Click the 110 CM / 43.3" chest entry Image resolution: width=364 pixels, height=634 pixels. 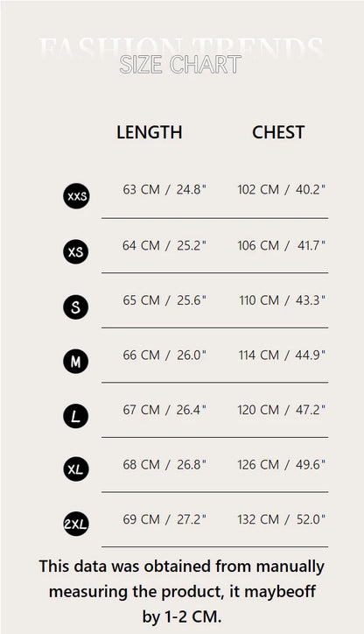pyautogui.click(x=282, y=300)
